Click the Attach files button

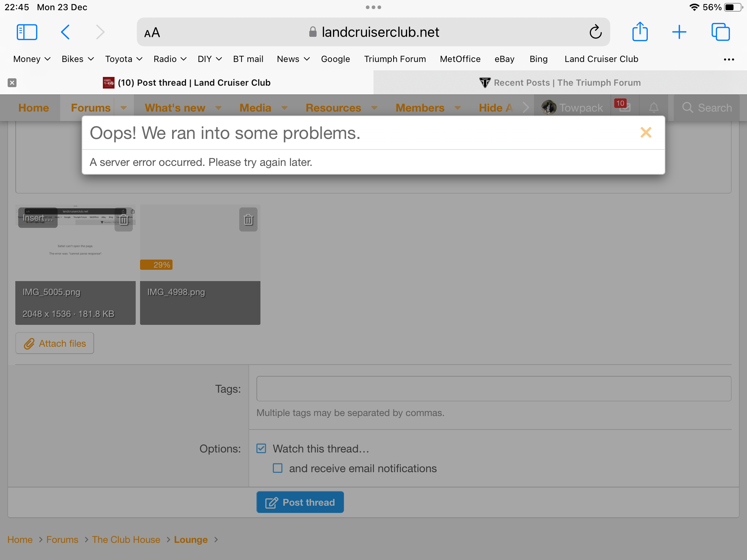point(55,343)
